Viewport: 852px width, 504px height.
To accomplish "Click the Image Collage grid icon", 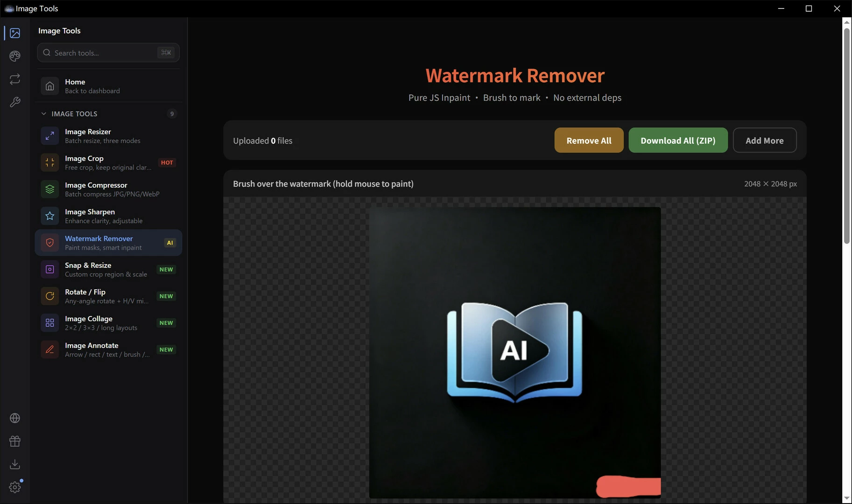I will coord(49,323).
